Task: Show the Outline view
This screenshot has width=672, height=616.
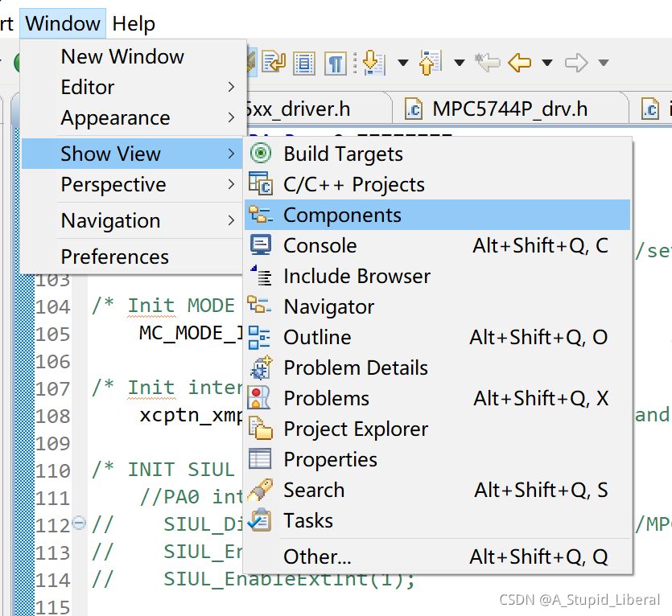Action: (x=437, y=337)
